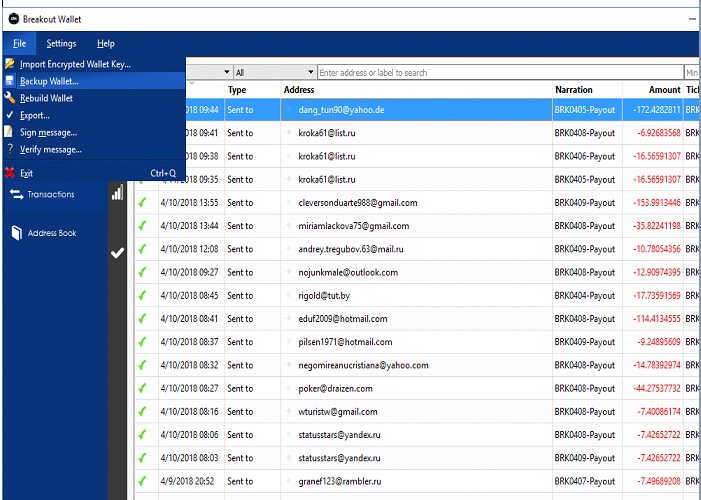Click the wrench icon beside Rebuild Wallet
701x500 pixels.
point(10,98)
